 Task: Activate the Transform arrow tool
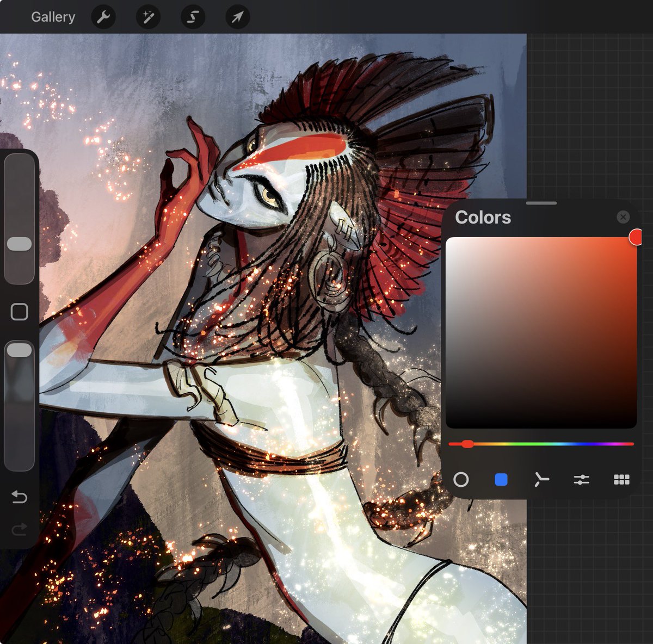coord(237,17)
